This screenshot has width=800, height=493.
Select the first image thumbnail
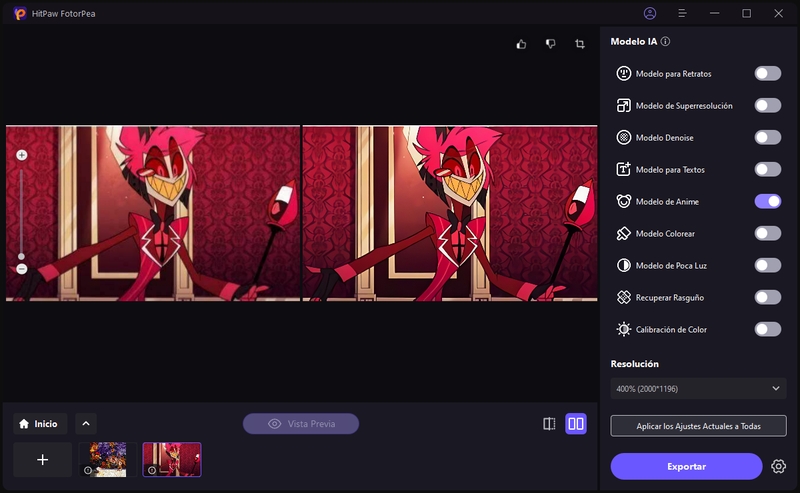coord(108,459)
